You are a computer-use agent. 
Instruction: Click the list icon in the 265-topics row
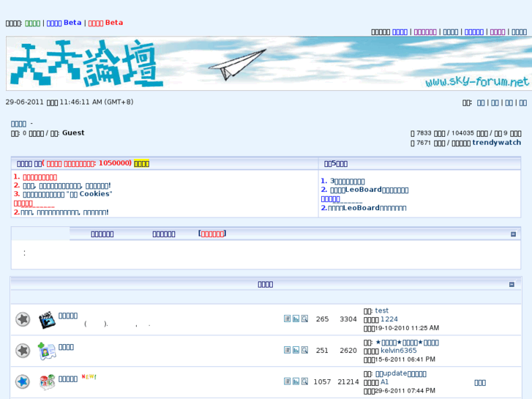pos(287,318)
